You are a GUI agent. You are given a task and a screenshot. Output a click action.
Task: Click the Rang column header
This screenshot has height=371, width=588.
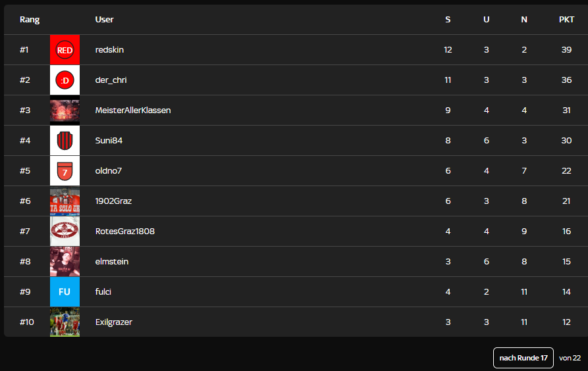pyautogui.click(x=30, y=20)
